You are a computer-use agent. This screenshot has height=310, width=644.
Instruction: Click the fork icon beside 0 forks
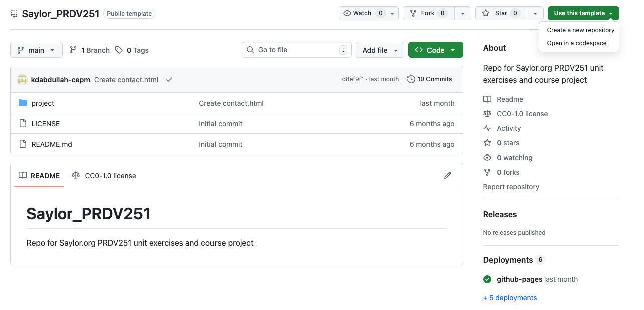487,172
